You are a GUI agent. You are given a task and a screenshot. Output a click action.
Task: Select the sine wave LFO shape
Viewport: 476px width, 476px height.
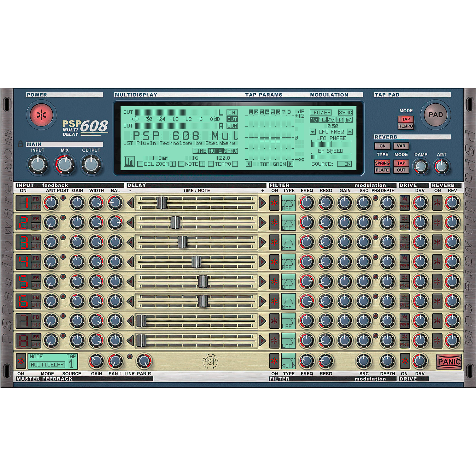click(314, 120)
